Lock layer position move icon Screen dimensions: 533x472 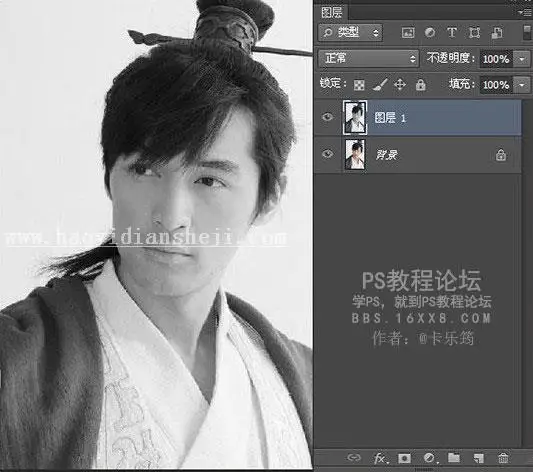coord(400,84)
